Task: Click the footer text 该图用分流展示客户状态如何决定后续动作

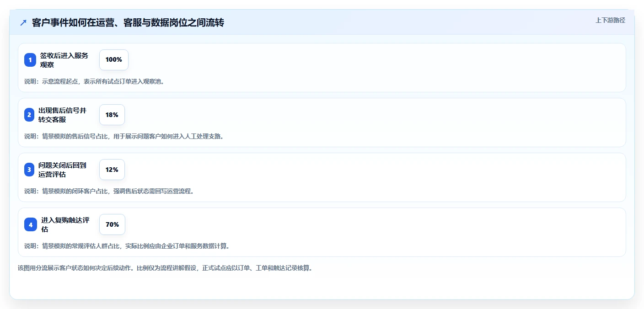Action: 165,268
